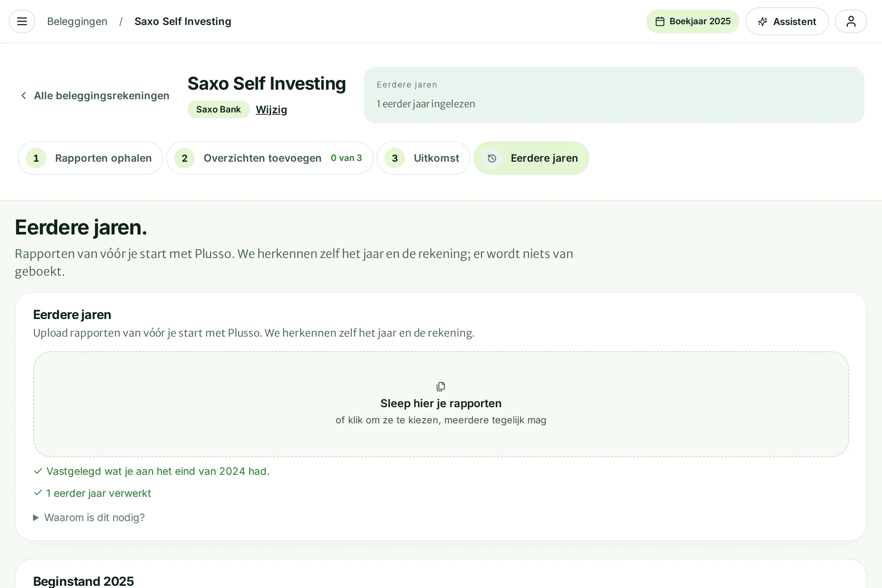Go to step 1 Rapporten ophalen

click(90, 158)
